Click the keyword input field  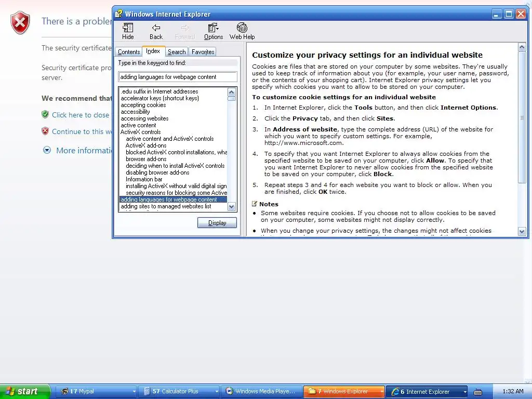pyautogui.click(x=178, y=77)
